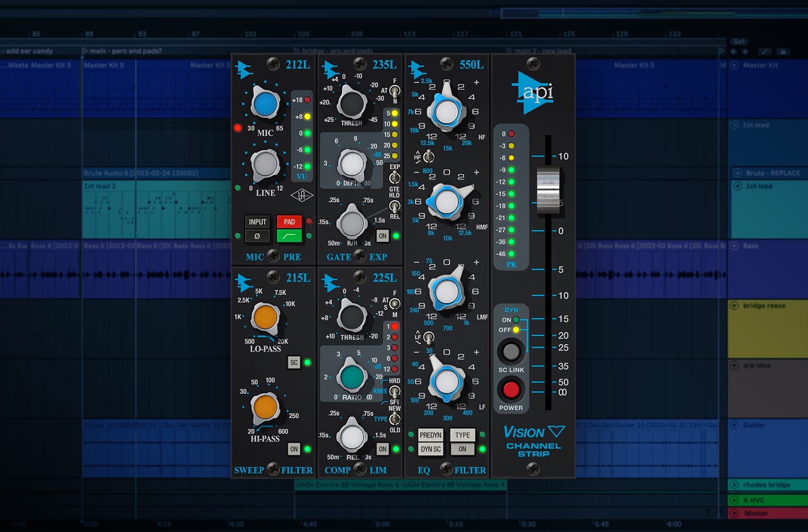Click the diagonal-arrows icon next to the lock
The width and height of the screenshot is (808, 532).
765,51
